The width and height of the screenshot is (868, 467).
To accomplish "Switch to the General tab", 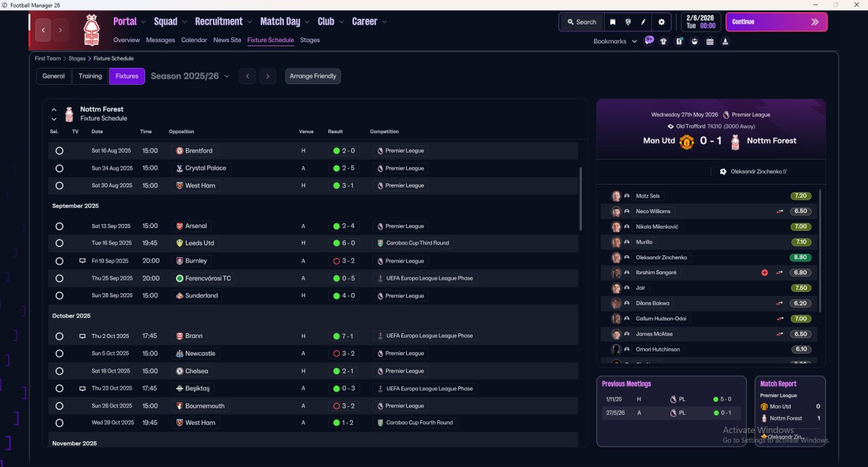I will [x=54, y=76].
